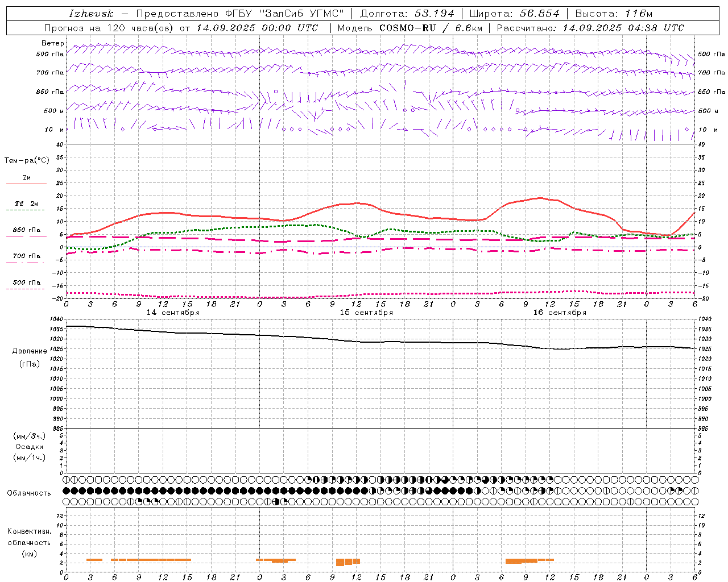Image resolution: width=728 pixels, height=582 pixels.
Task: Click the '15 сентября' date label
Action: (x=366, y=313)
